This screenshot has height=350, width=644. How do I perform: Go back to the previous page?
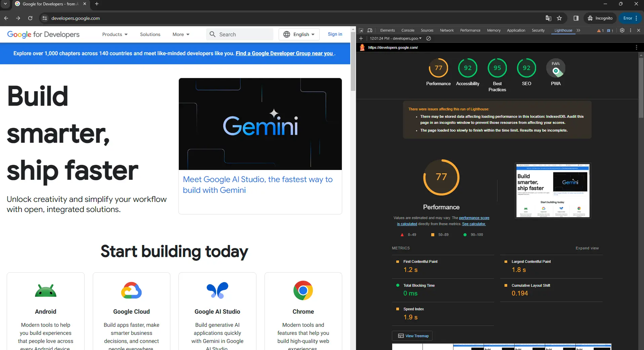pos(6,18)
